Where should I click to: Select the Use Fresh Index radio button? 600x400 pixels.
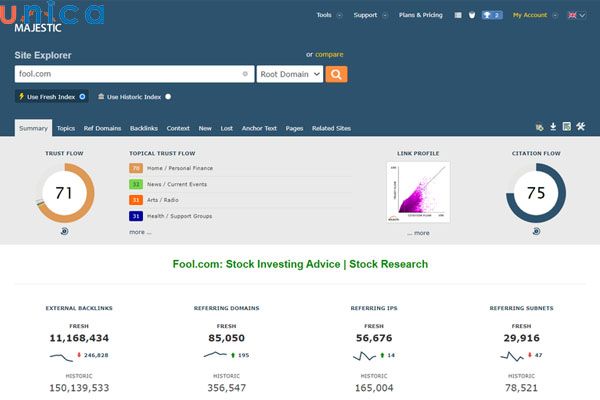[82, 96]
